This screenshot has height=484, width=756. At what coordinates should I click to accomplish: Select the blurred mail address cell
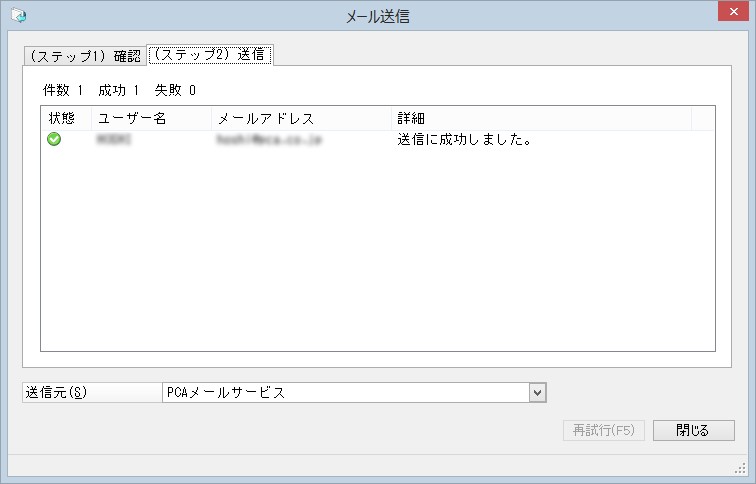tap(269, 140)
